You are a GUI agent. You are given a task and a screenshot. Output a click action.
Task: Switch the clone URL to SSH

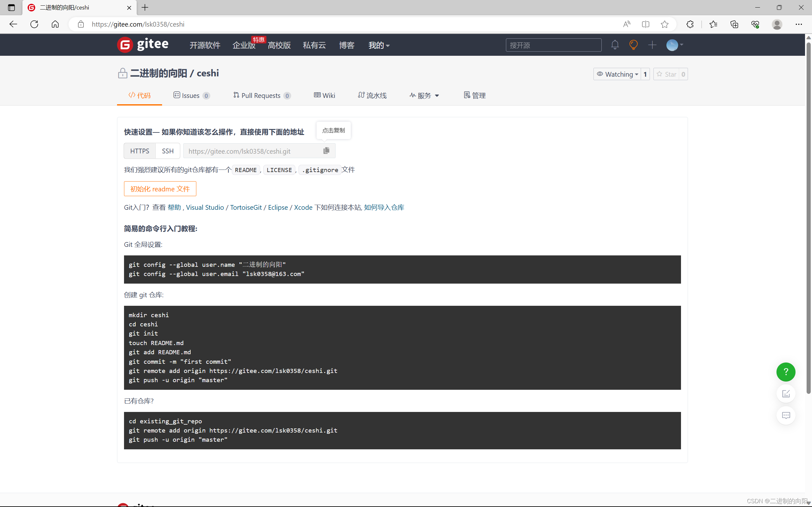[167, 151]
